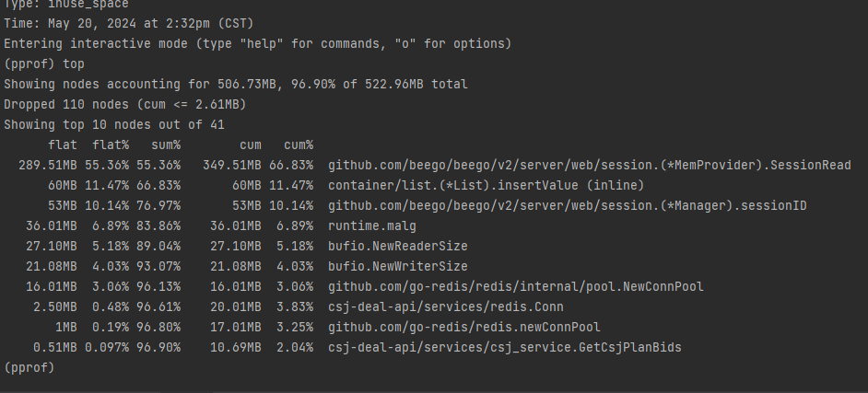Click the flat column header
The width and height of the screenshot is (868, 393).
63,144
